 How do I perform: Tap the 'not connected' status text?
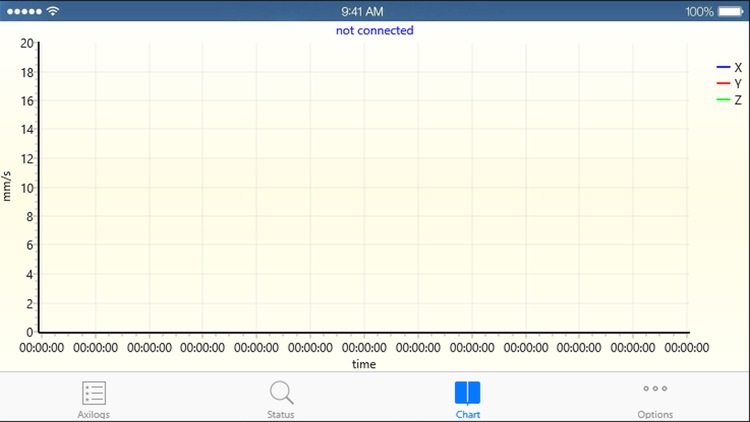point(375,31)
